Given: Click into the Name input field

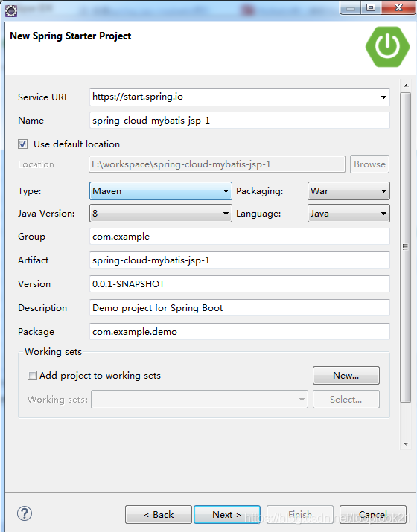Looking at the screenshot, I should (239, 121).
